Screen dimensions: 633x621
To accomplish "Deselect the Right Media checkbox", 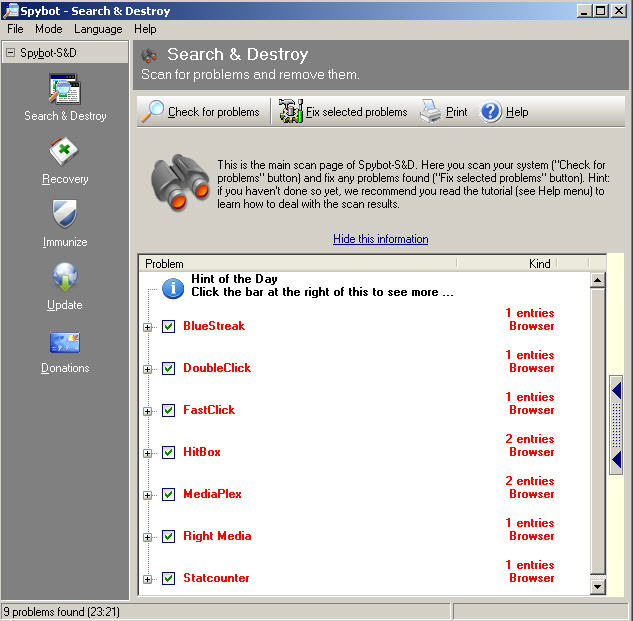I will [168, 536].
